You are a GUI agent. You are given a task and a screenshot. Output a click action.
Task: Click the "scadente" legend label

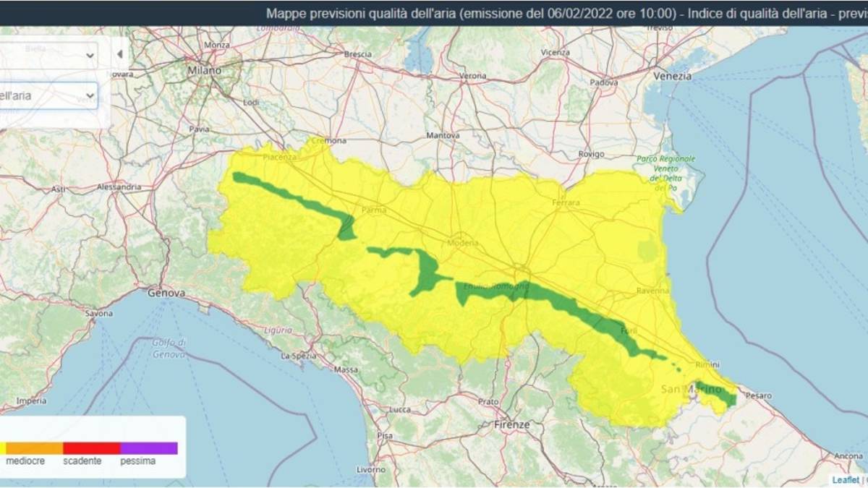[x=82, y=461]
